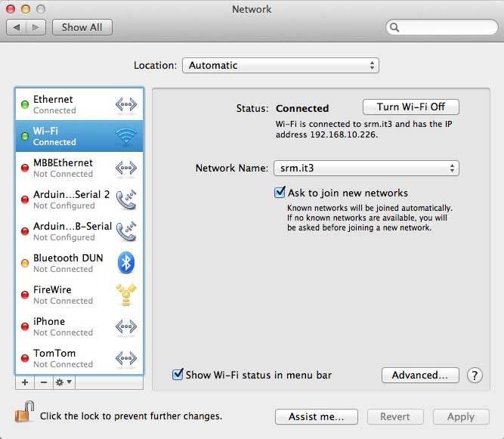Click the red status dot beside MBBEthernet
Screen dimensions: 504x439
[x=25, y=168]
